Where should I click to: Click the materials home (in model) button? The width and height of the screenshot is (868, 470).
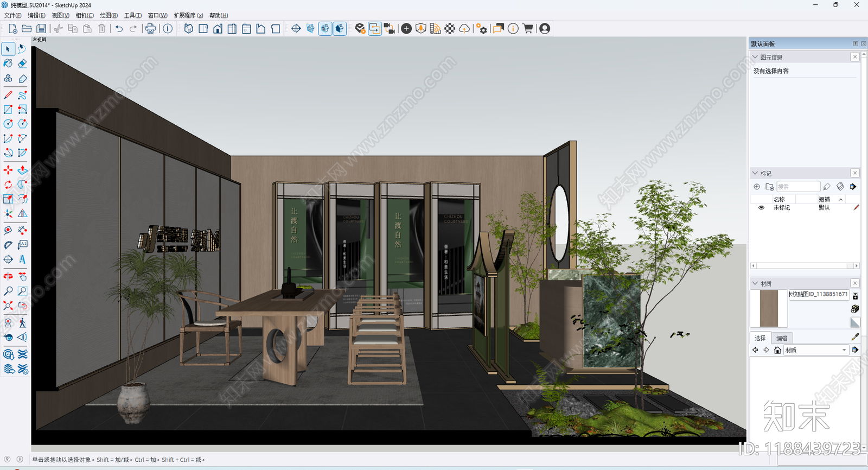(777, 350)
